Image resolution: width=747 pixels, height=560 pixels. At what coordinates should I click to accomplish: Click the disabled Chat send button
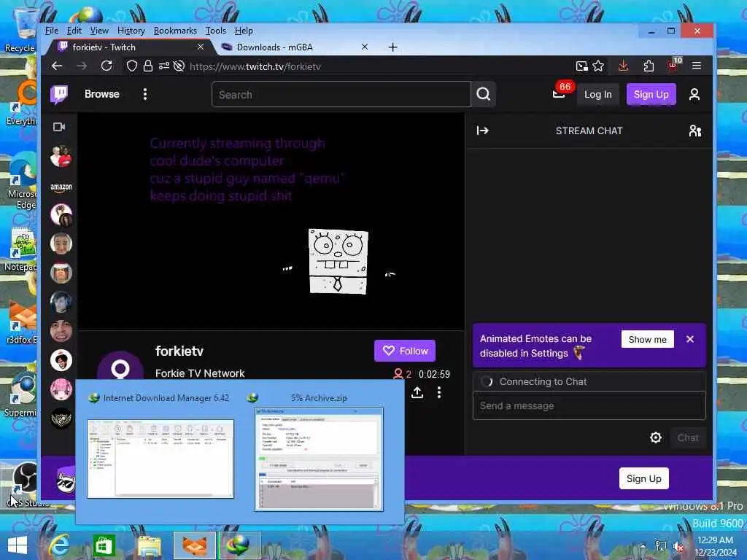(x=687, y=437)
